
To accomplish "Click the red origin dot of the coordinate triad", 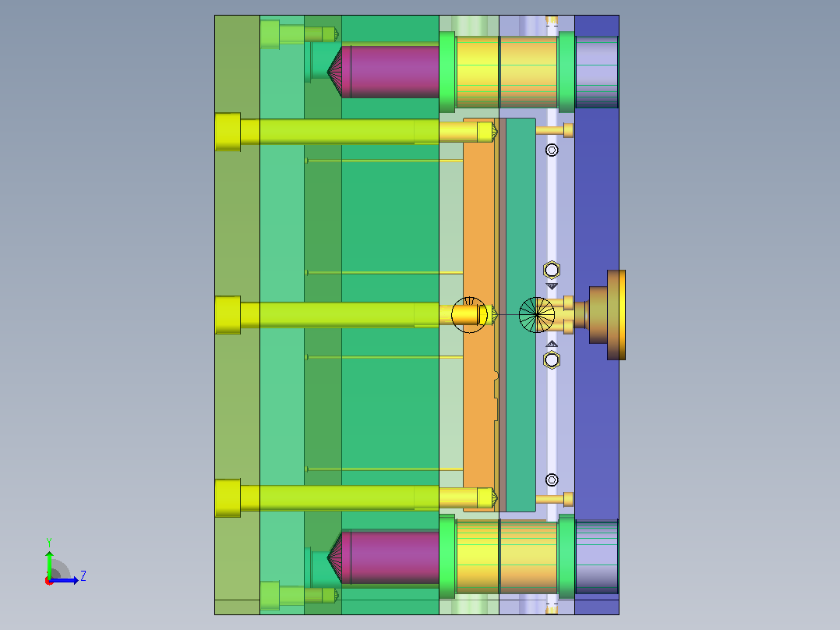I will pyautogui.click(x=49, y=582).
